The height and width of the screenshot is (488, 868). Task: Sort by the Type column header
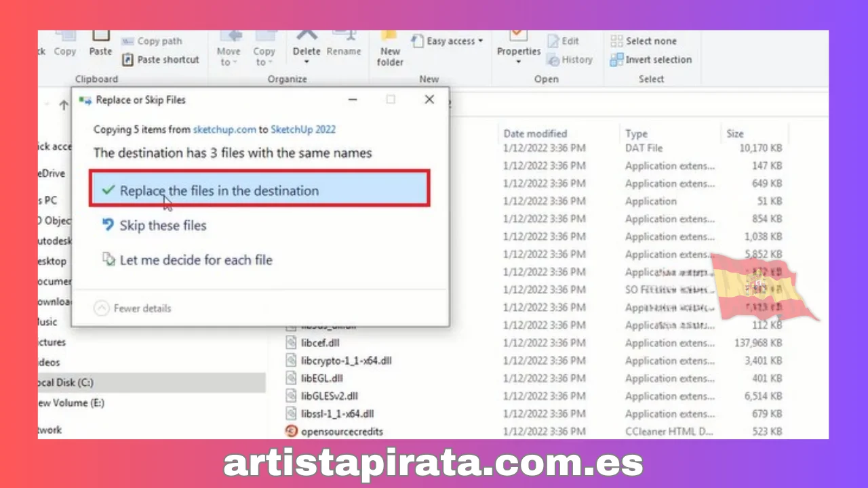click(636, 134)
